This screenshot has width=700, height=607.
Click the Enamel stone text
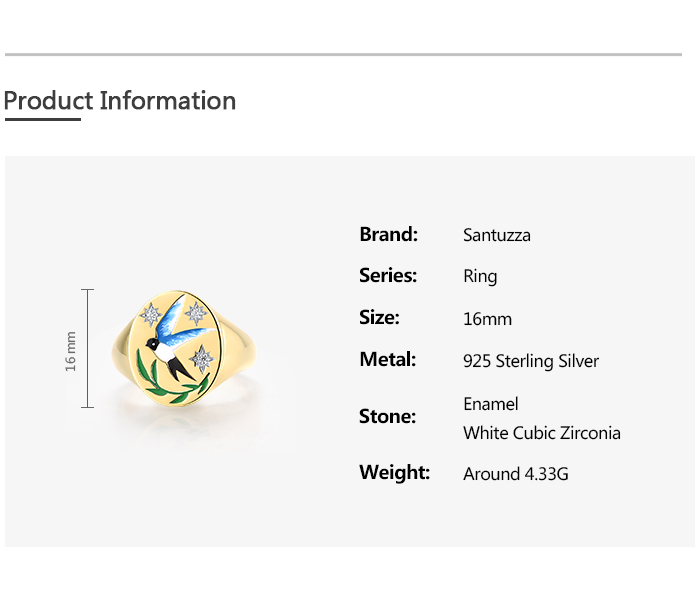(x=490, y=404)
